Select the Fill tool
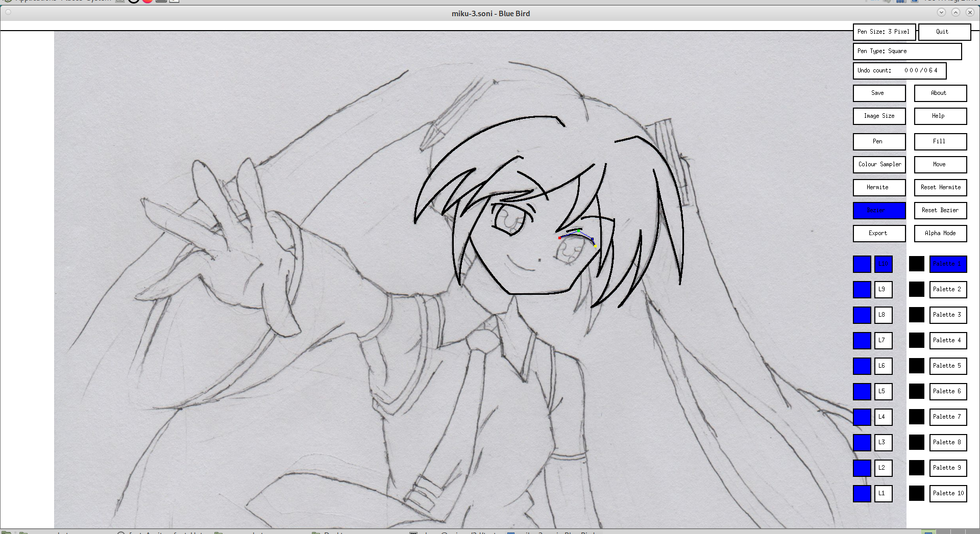The image size is (980, 534). [940, 142]
